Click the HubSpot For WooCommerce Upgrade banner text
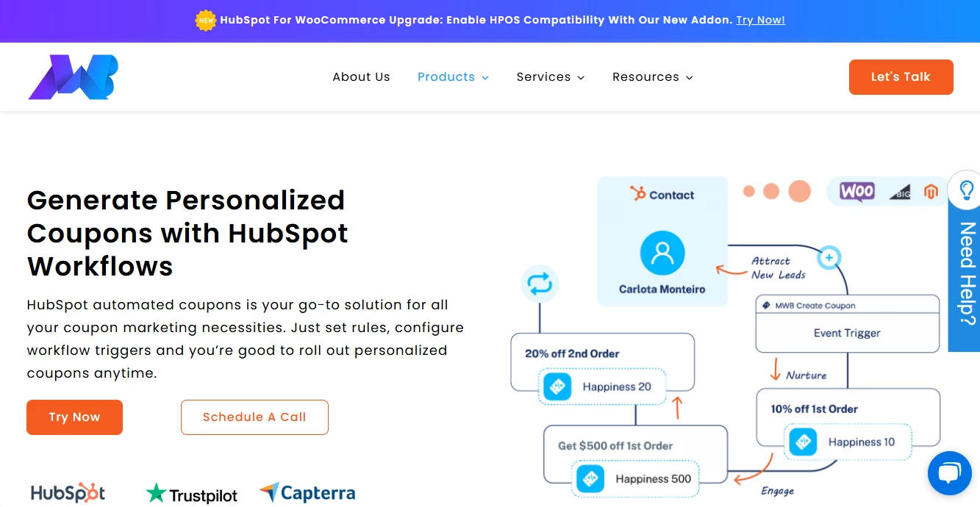 [476, 21]
